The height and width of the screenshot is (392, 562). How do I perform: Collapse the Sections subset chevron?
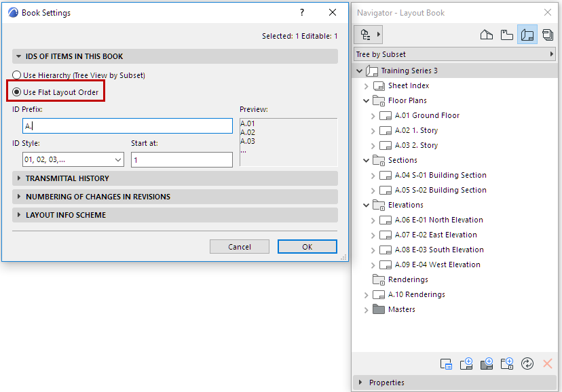coord(366,160)
